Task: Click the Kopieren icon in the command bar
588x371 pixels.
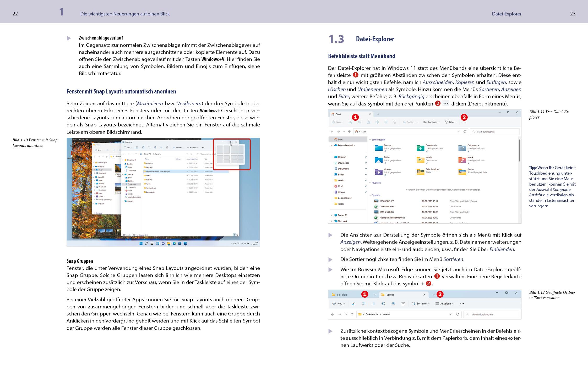Action: (360, 122)
